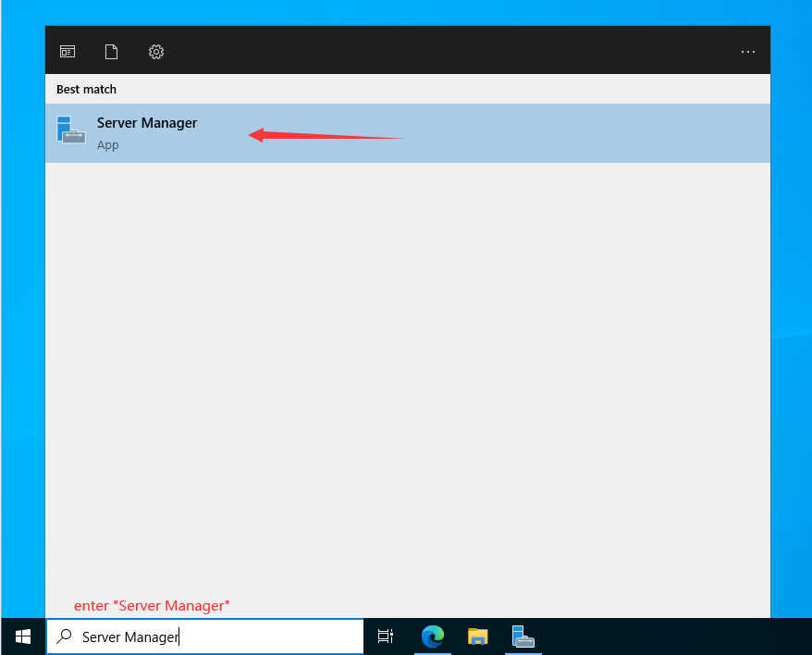Click the magnifier icon in the search box
Viewport: 812px width, 655px height.
64,636
